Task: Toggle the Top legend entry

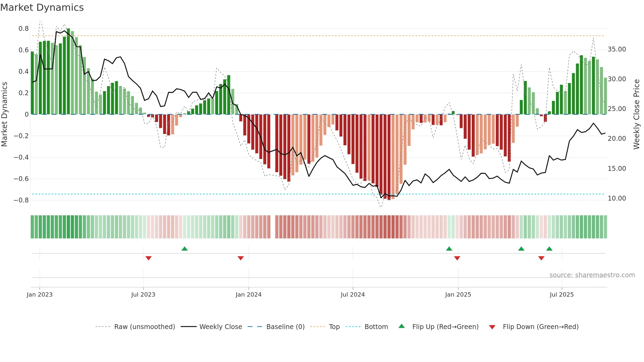Action: (325, 327)
